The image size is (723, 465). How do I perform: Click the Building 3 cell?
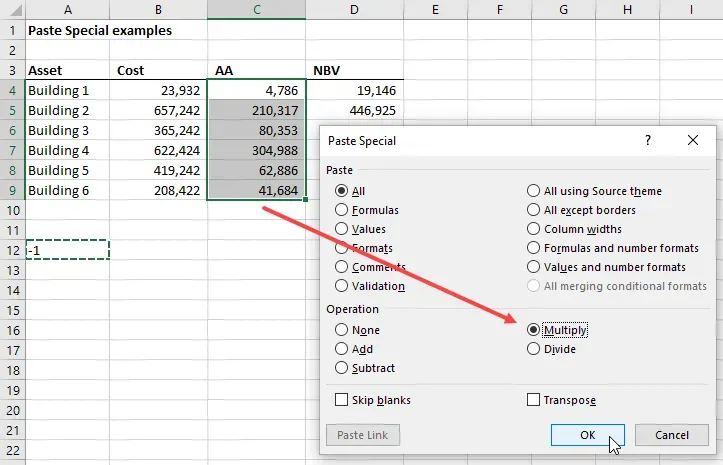coord(67,130)
